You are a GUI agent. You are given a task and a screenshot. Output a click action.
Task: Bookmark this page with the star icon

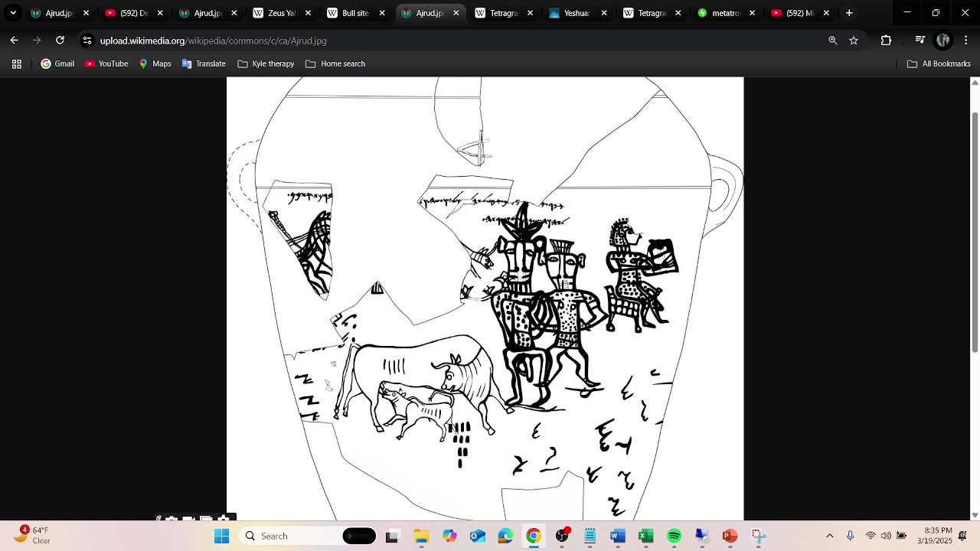tap(854, 41)
